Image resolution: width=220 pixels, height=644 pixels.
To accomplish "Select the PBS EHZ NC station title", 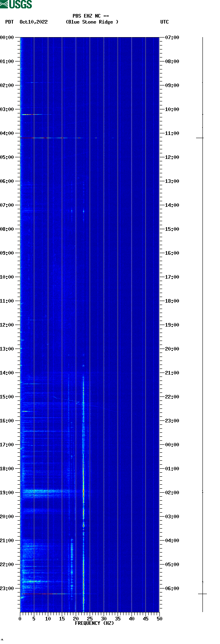I will coord(90,16).
